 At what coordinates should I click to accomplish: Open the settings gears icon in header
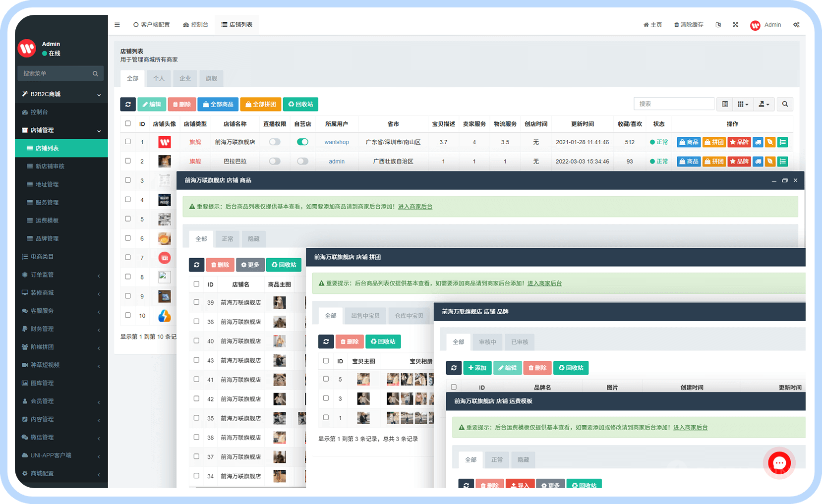(796, 25)
